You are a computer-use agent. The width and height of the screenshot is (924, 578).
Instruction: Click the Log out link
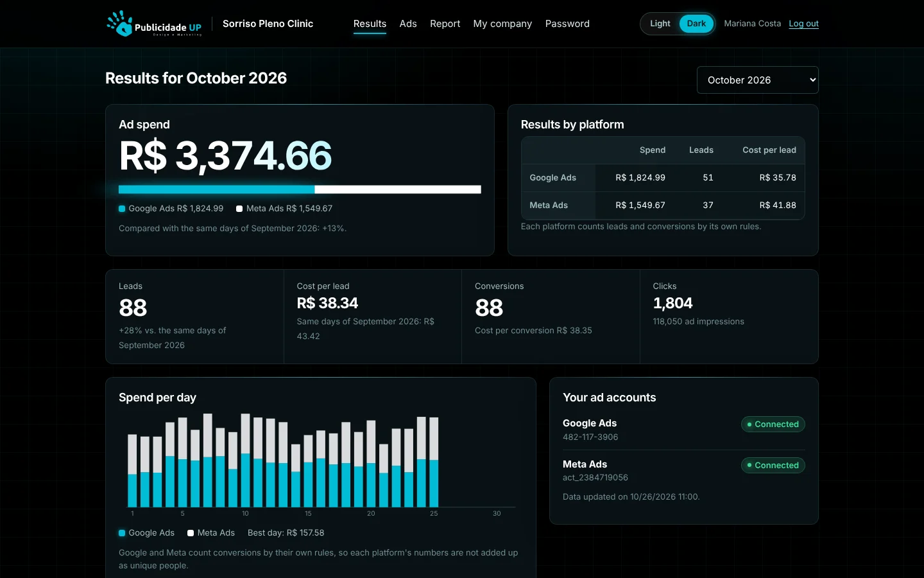click(x=803, y=24)
